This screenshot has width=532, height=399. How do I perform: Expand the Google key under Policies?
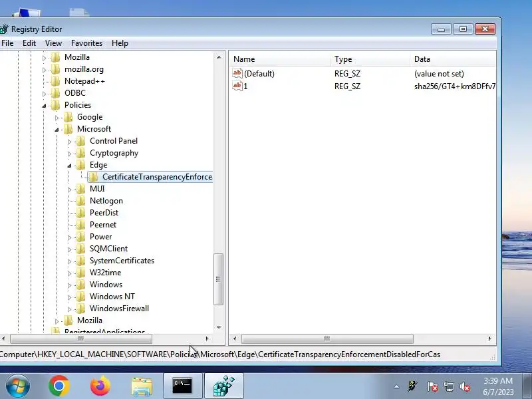point(57,118)
